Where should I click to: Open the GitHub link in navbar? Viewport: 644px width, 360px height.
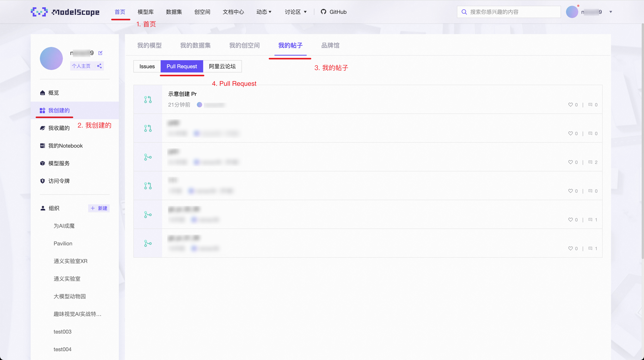[333, 12]
